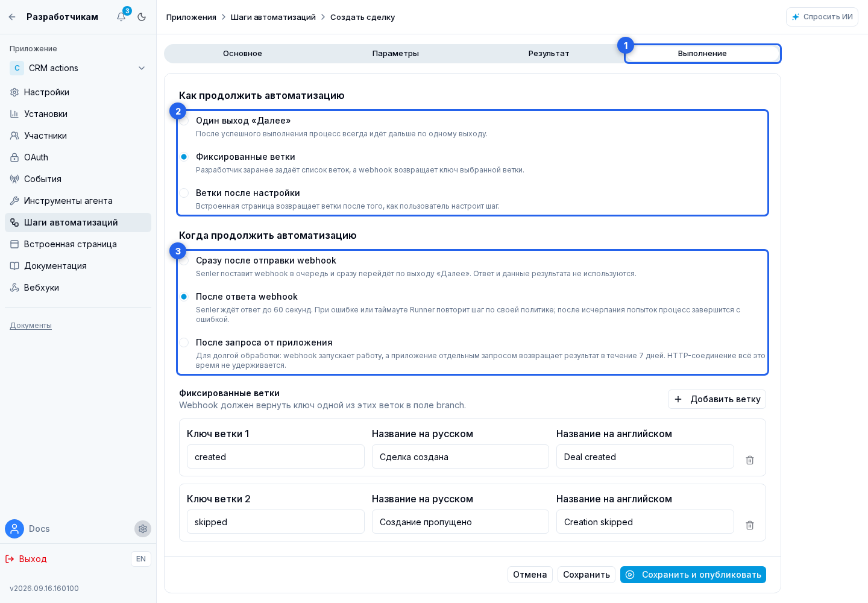Image resolution: width=868 pixels, height=603 pixels.
Task: Delete branch row with key skipped
Action: 750,525
